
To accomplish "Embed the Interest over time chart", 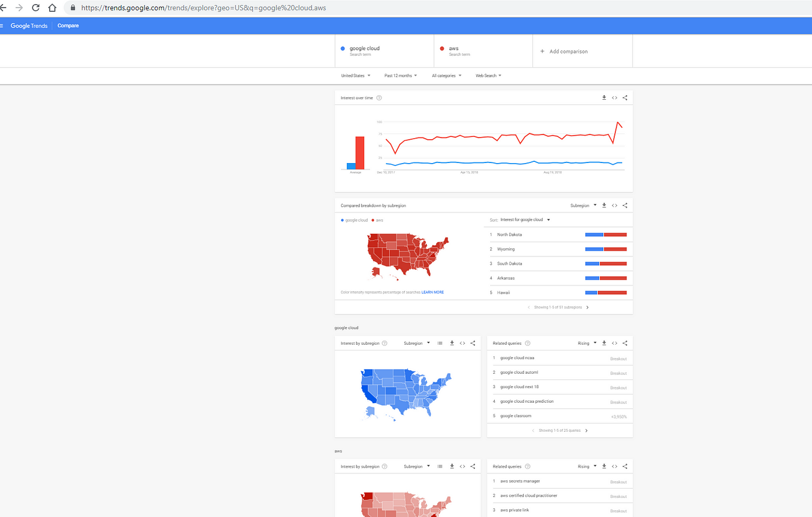I will pyautogui.click(x=614, y=97).
